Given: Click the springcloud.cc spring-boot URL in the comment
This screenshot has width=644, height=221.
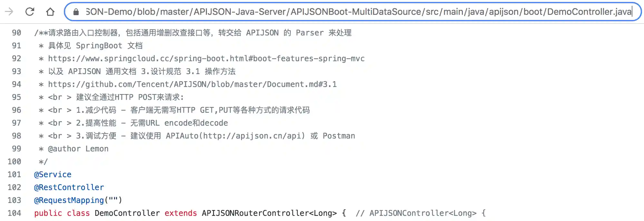Looking at the screenshot, I should [x=206, y=59].
